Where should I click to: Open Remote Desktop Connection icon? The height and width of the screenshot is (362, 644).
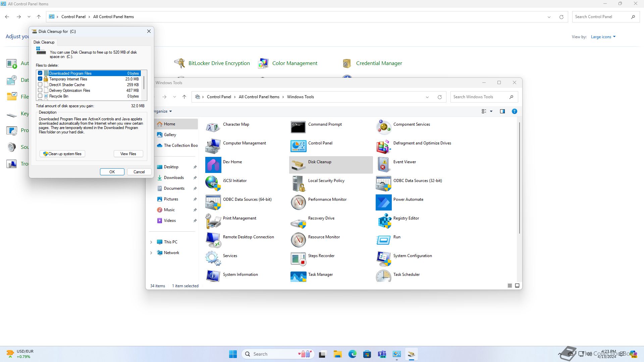pos(213,240)
